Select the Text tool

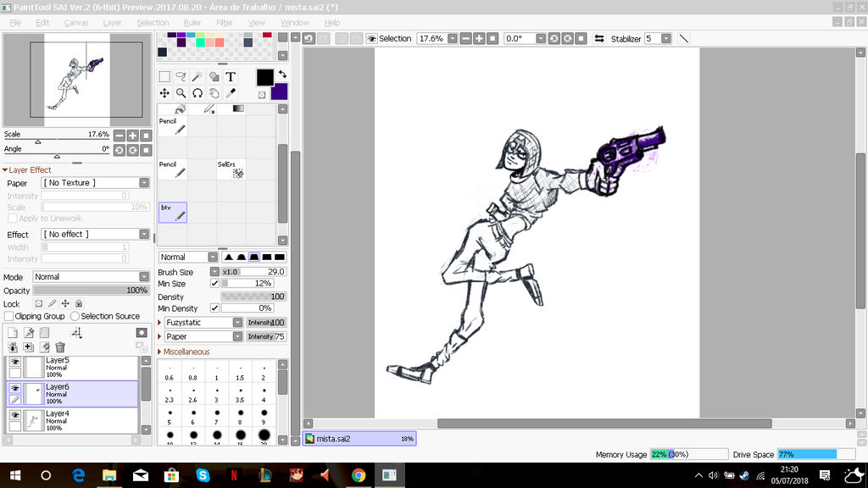(231, 76)
